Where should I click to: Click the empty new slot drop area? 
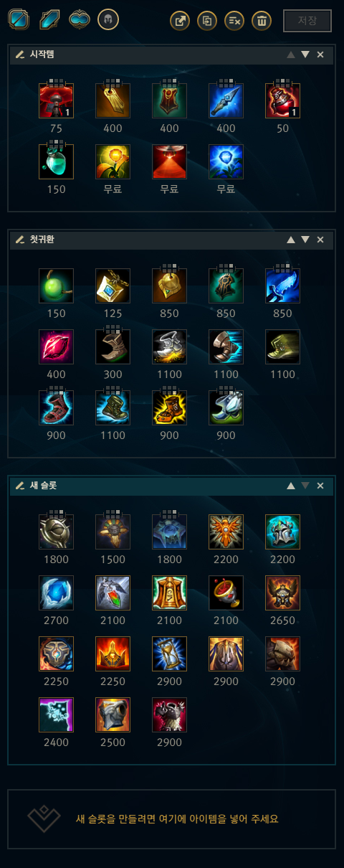(x=172, y=819)
